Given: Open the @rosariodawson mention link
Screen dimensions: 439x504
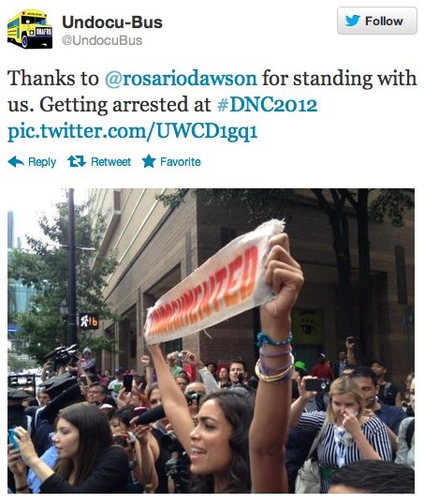Looking at the screenshot, I should [181, 79].
